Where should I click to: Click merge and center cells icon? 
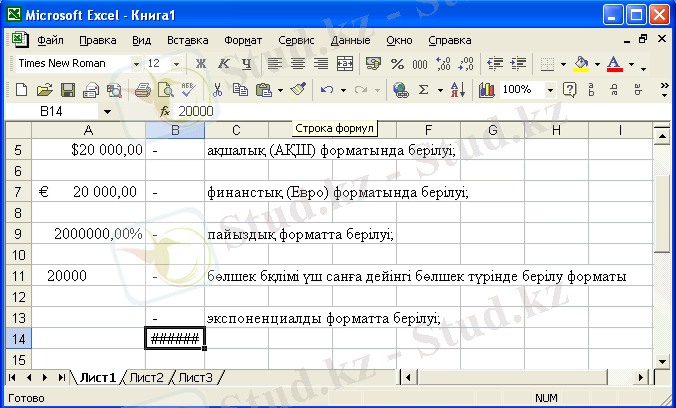[x=345, y=64]
